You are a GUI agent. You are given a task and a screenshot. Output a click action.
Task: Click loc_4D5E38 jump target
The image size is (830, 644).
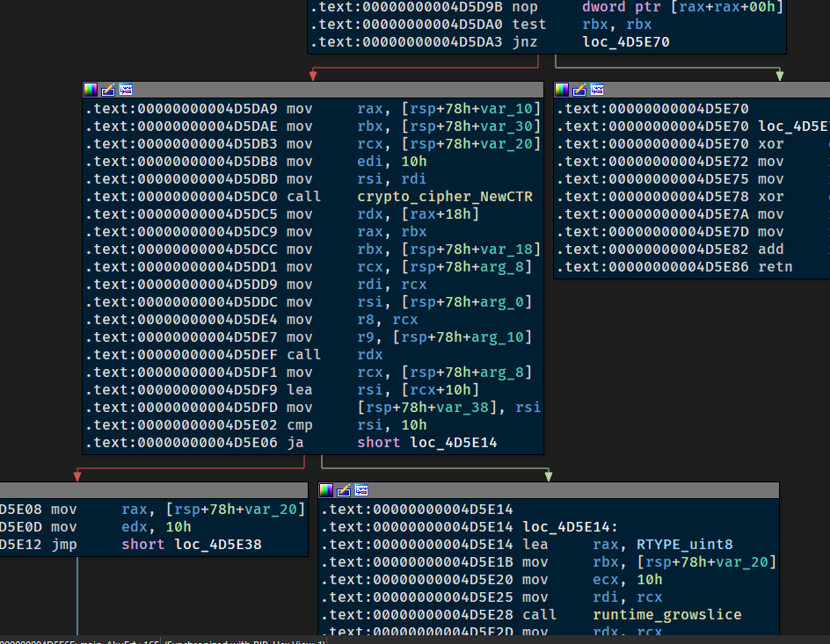[218, 545]
